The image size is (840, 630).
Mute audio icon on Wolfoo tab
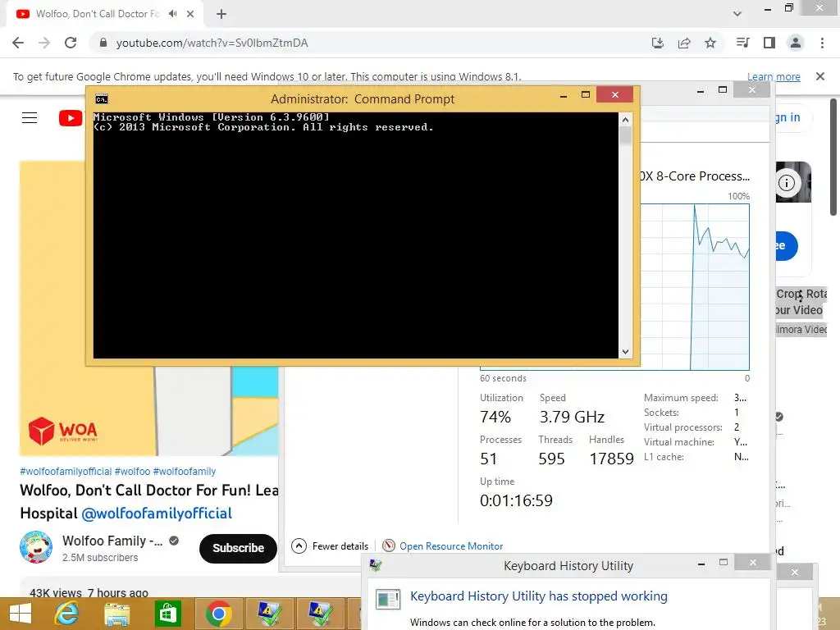[x=172, y=14]
